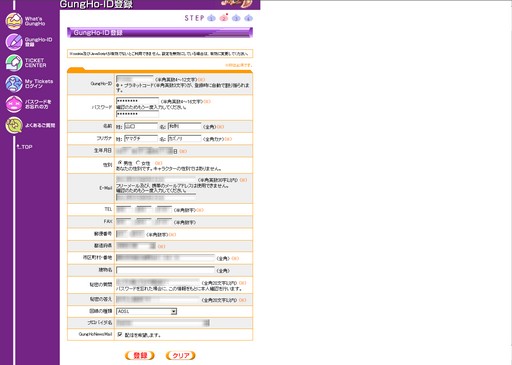Image resolution: width=512 pixels, height=365 pixels.
Task: Click the step 3 indicator icon
Action: pos(236,18)
